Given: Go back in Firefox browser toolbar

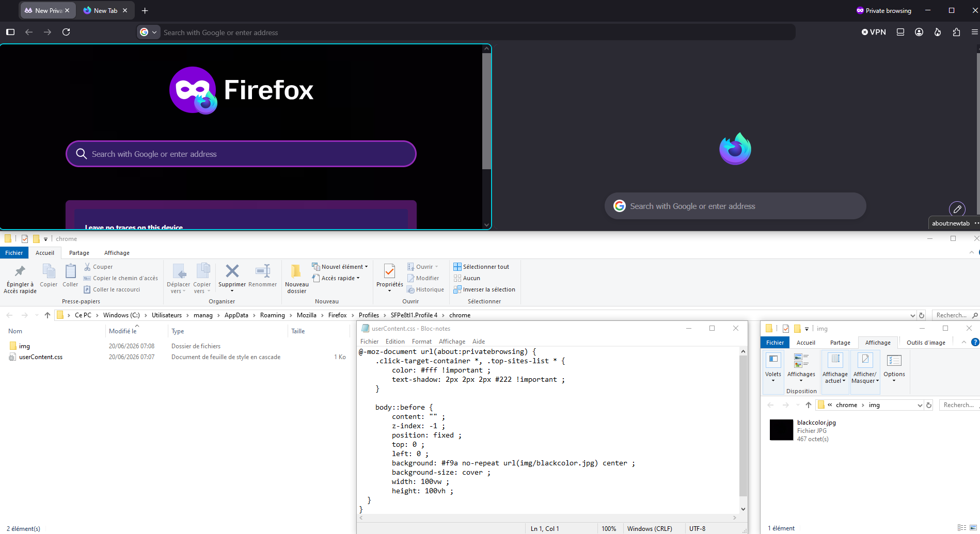Looking at the screenshot, I should 29,32.
